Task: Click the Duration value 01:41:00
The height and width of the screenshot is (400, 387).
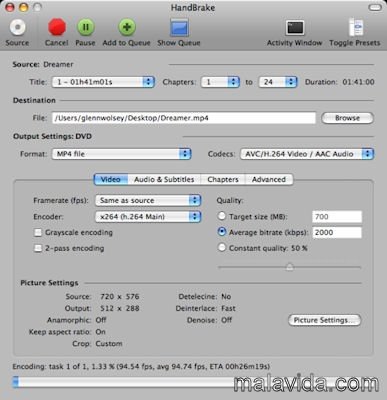Action: point(358,82)
